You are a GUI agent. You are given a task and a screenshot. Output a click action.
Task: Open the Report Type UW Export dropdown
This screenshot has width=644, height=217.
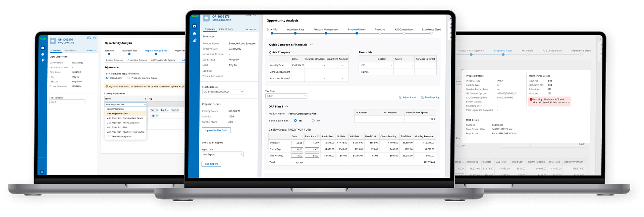[x=222, y=154]
